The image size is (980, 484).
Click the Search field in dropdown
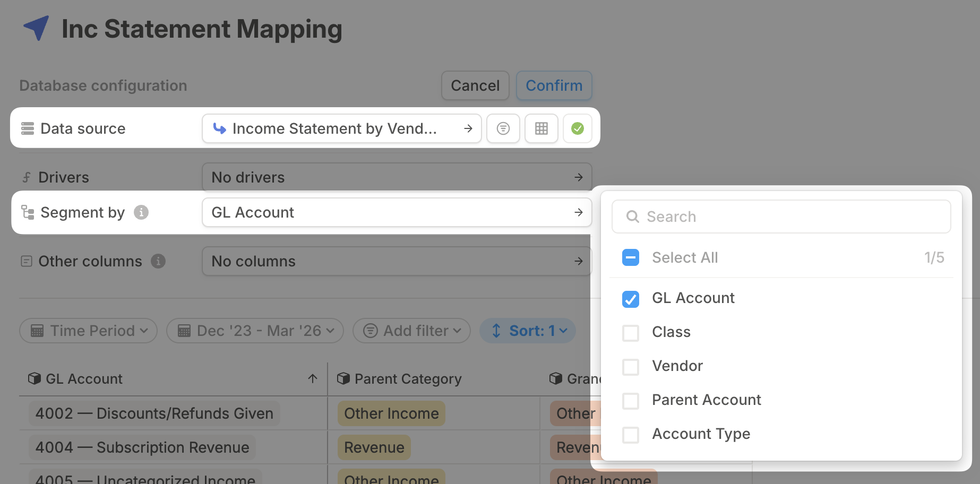781,217
